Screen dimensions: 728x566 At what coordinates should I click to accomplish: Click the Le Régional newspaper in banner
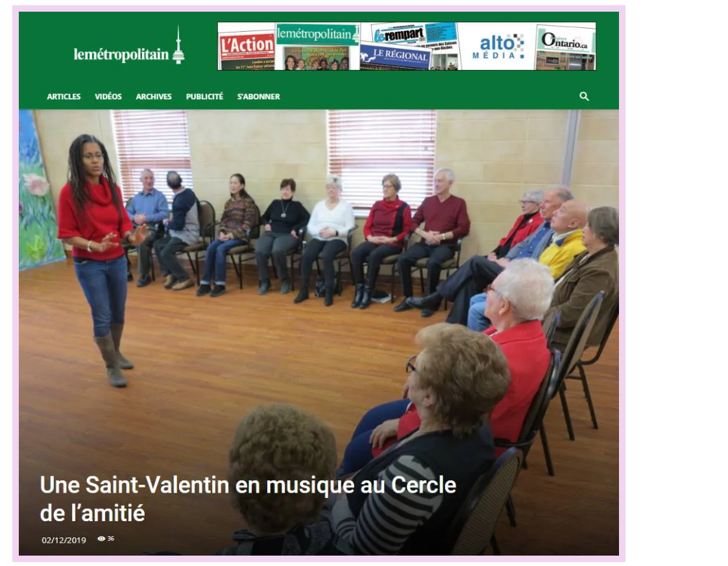coord(395,56)
